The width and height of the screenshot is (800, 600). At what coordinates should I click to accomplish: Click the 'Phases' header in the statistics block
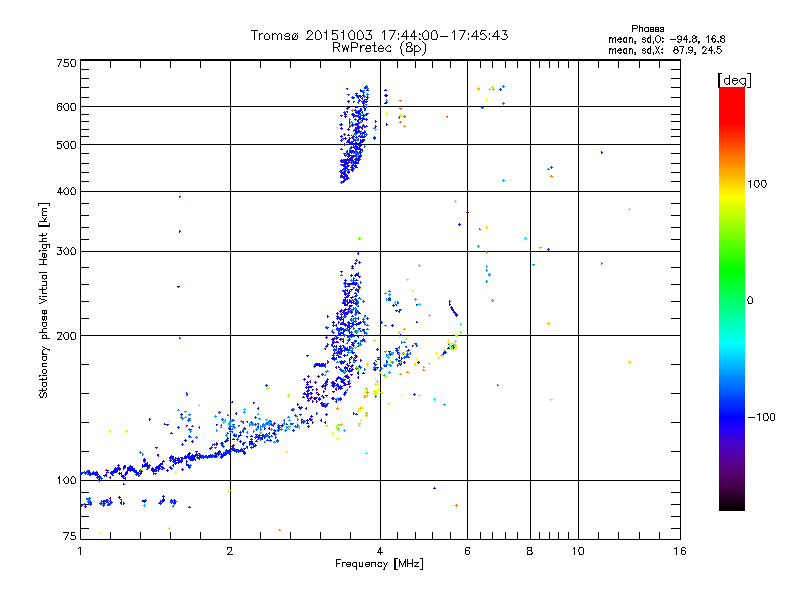pos(647,29)
